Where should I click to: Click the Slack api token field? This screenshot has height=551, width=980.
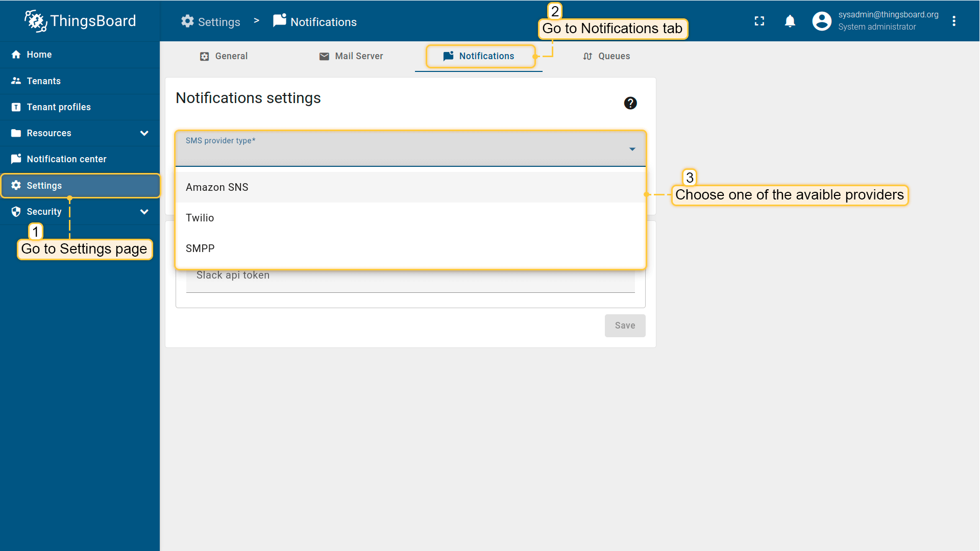(x=410, y=278)
